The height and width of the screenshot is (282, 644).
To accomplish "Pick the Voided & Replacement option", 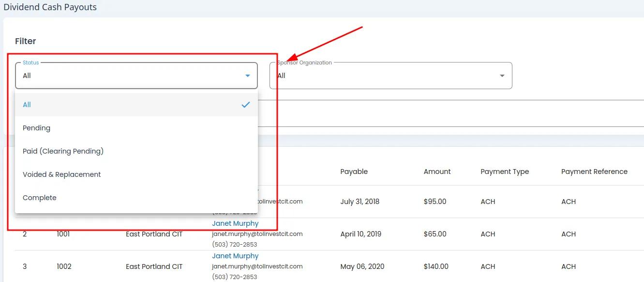I will point(61,174).
